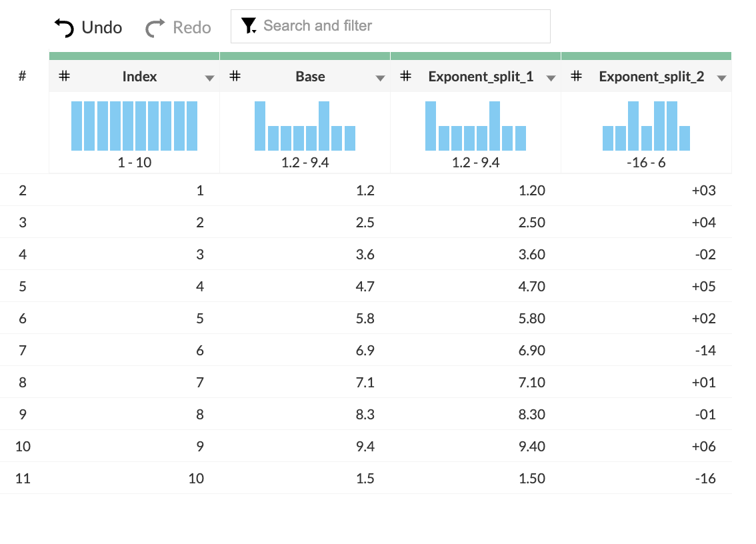
Task: Click the Redo label
Action: coord(192,27)
